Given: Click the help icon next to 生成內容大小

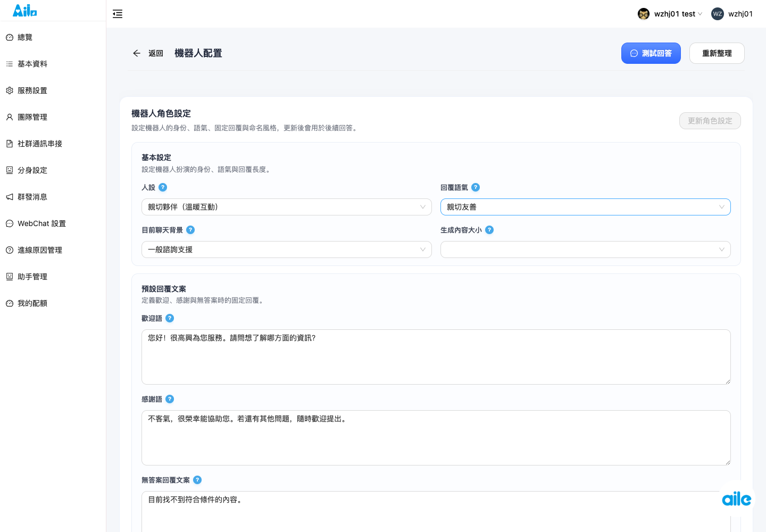Looking at the screenshot, I should (489, 230).
